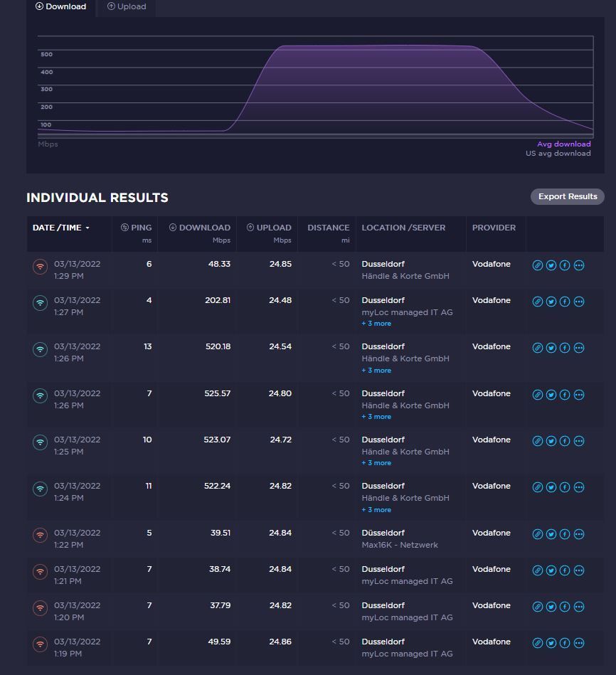The width and height of the screenshot is (616, 675).
Task: Expand '+ 3 more' servers for 1:24 PM result
Action: point(376,510)
